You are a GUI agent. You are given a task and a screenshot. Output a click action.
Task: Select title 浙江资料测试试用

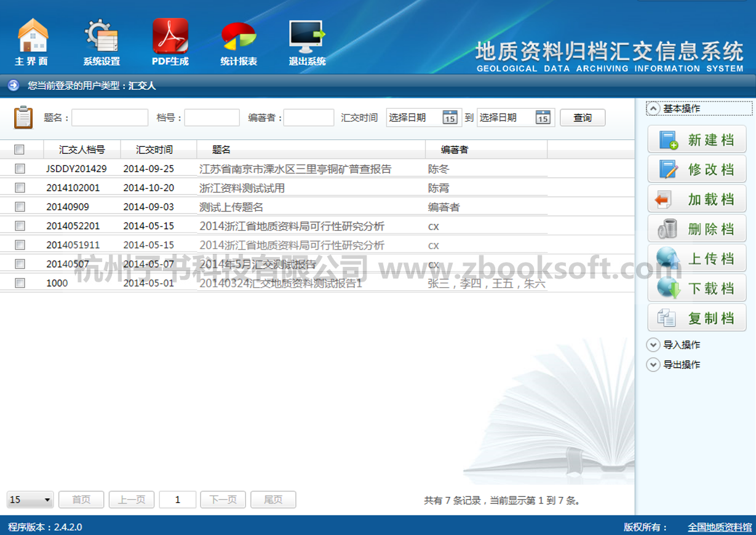(x=242, y=188)
